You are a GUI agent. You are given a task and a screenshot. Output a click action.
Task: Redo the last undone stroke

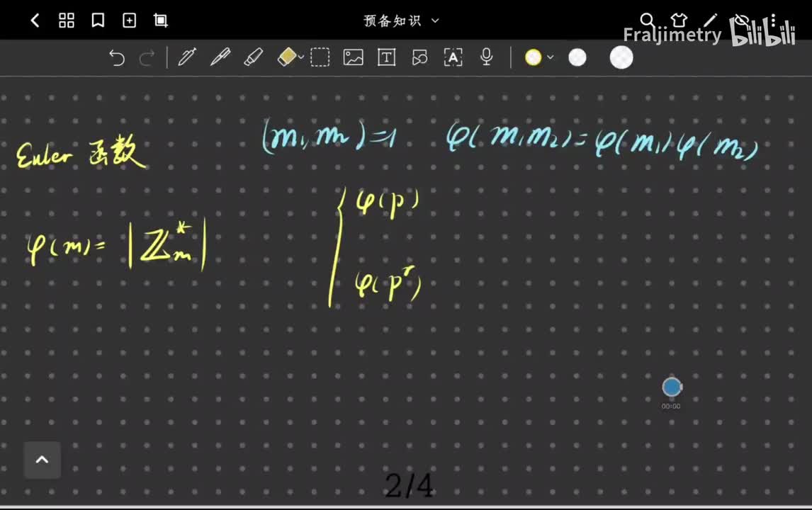tap(147, 57)
